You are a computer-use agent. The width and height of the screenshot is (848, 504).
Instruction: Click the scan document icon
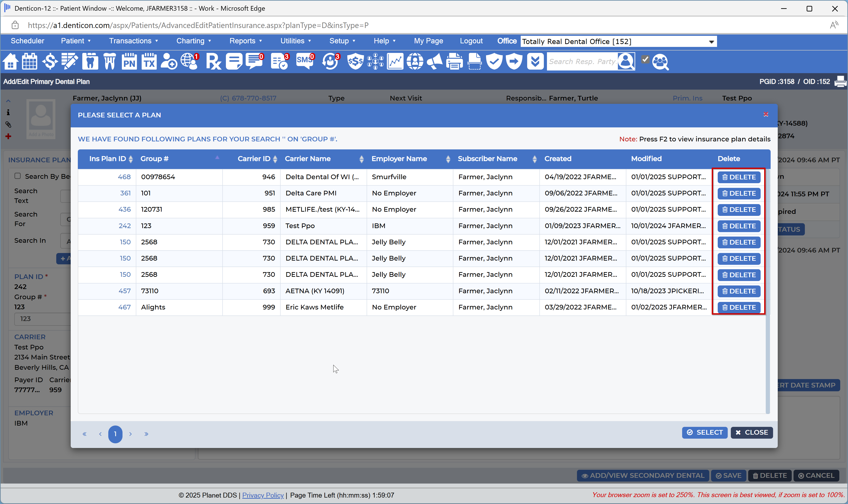tap(474, 62)
